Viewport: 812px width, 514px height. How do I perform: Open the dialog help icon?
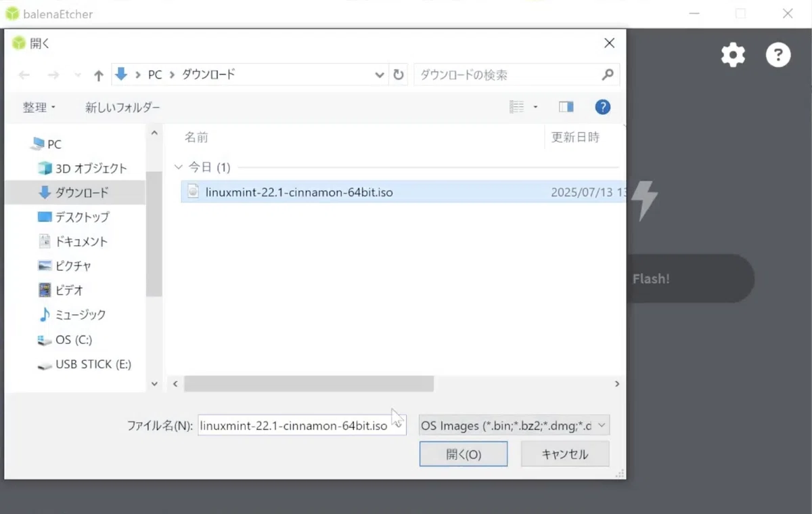point(602,107)
